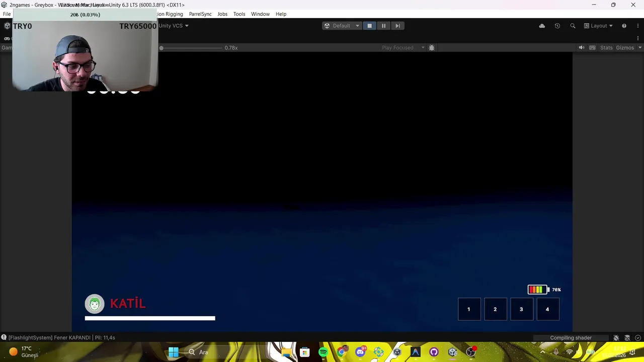The height and width of the screenshot is (362, 644).
Task: Select inventory slot 3
Action: 521,309
